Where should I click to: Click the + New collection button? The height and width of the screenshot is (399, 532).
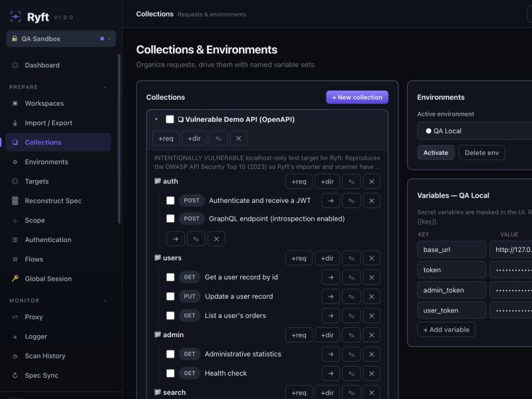[357, 97]
